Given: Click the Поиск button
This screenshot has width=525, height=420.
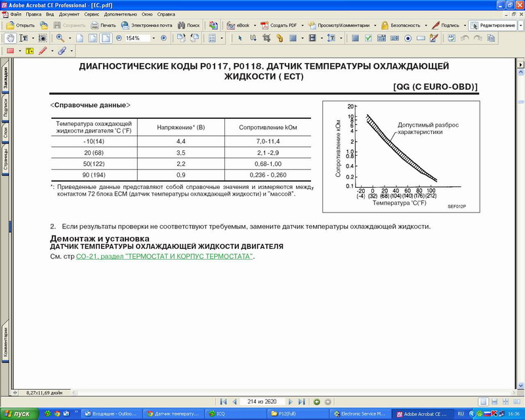Looking at the screenshot, I should (x=188, y=26).
